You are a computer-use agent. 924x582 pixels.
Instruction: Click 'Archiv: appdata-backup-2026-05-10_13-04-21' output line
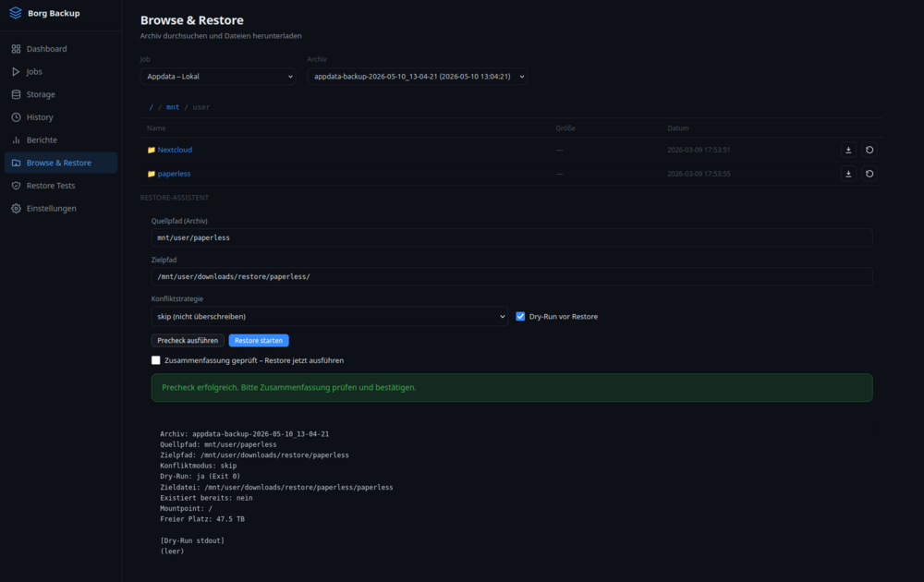245,434
